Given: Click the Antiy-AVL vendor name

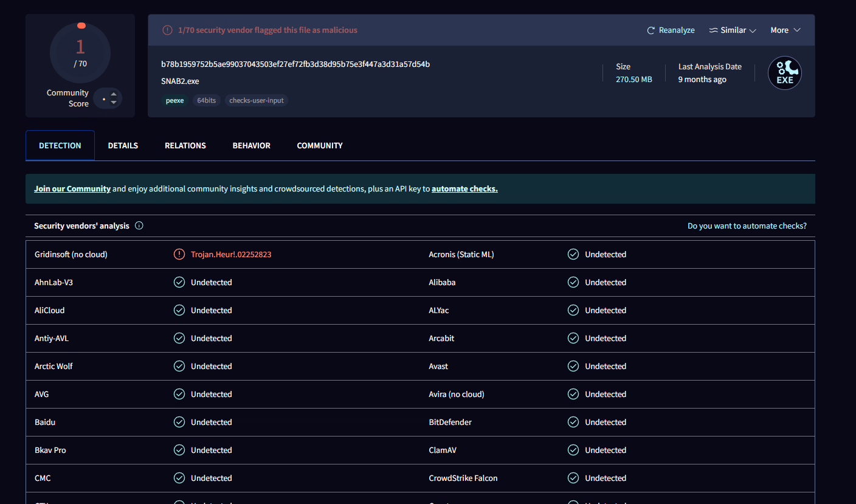Looking at the screenshot, I should pyautogui.click(x=52, y=338).
